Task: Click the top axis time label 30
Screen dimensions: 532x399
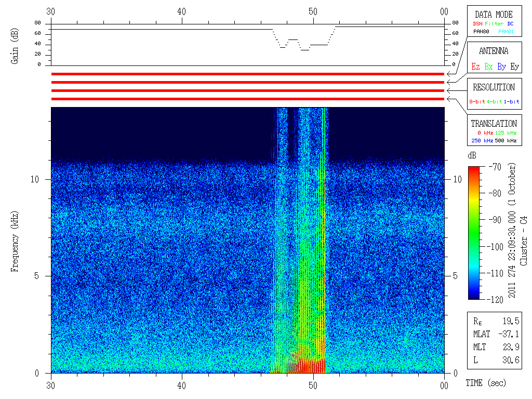Action: pos(50,11)
